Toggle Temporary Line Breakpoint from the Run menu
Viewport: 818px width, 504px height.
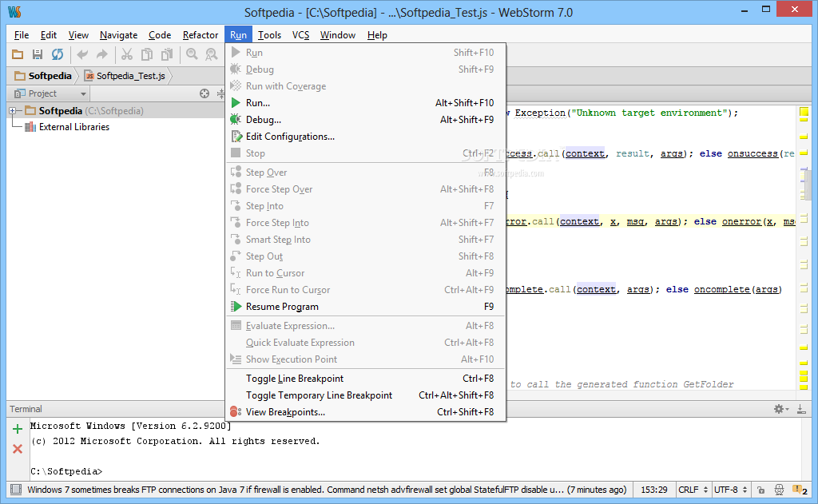tap(366, 395)
